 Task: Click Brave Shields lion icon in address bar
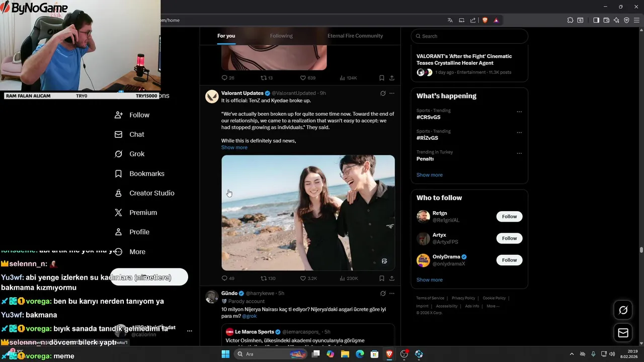485,20
